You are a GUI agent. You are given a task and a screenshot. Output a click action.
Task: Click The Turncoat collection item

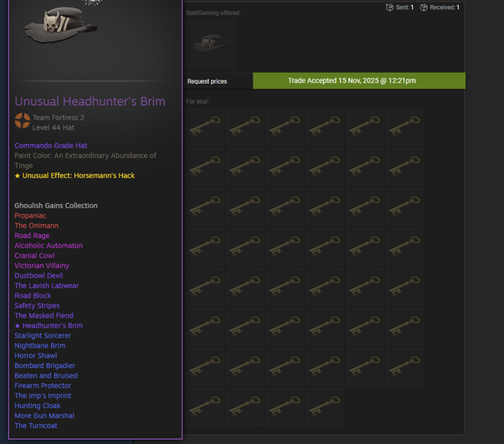pyautogui.click(x=36, y=426)
